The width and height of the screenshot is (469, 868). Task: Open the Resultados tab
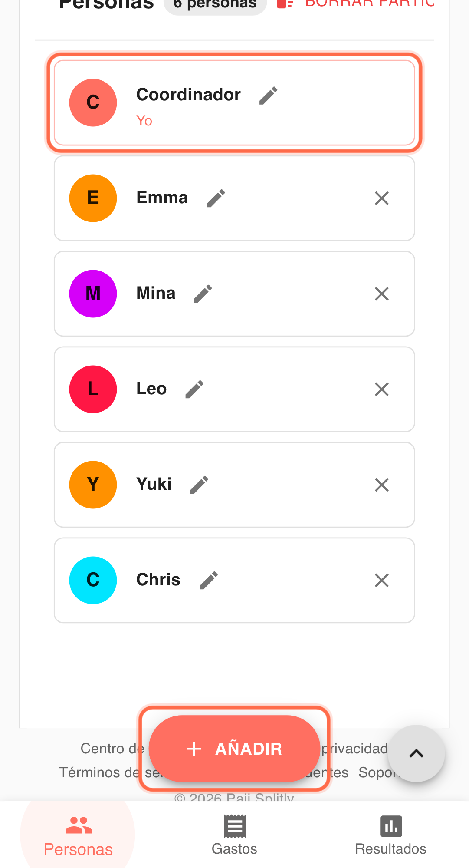[390, 835]
